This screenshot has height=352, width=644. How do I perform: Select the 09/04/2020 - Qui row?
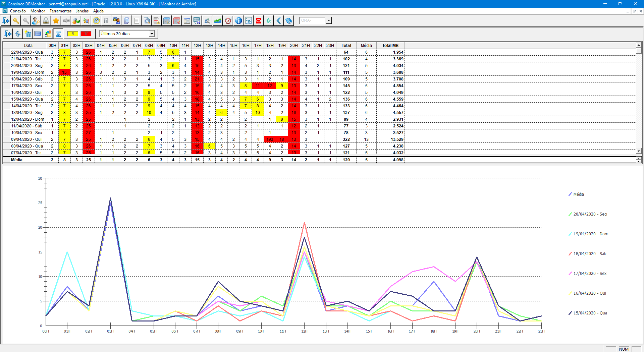(x=204, y=139)
